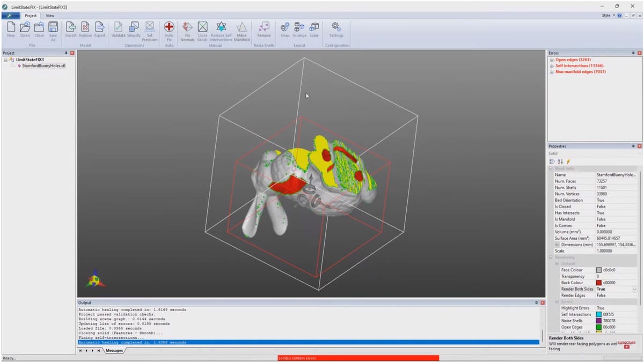Pin the Errors panel
Viewport: 644px width, 362px height.
(633, 53)
